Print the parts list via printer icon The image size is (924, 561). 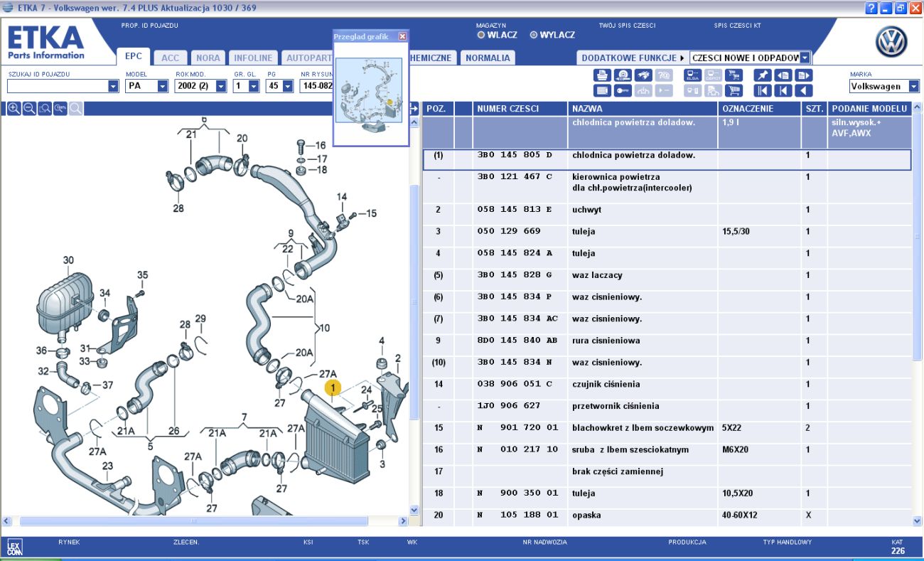click(602, 75)
